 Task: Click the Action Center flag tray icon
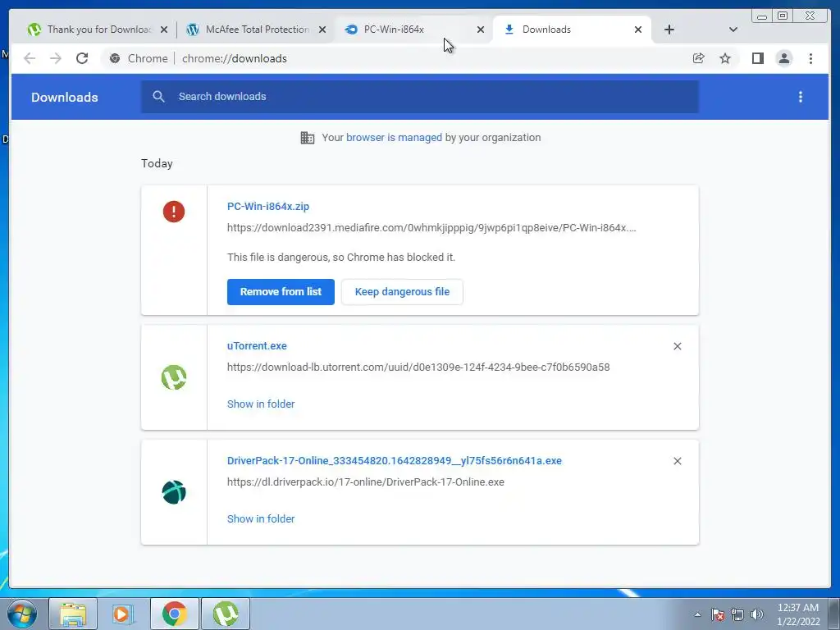718,614
